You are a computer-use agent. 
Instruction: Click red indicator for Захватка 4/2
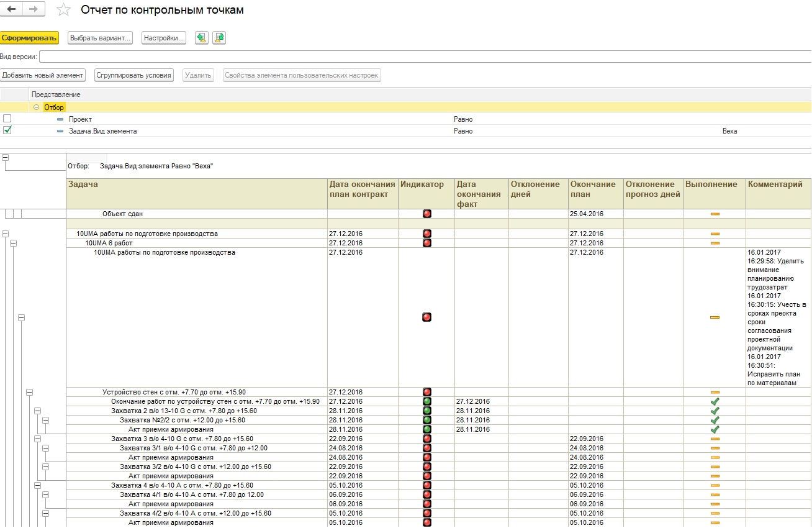[x=426, y=513]
